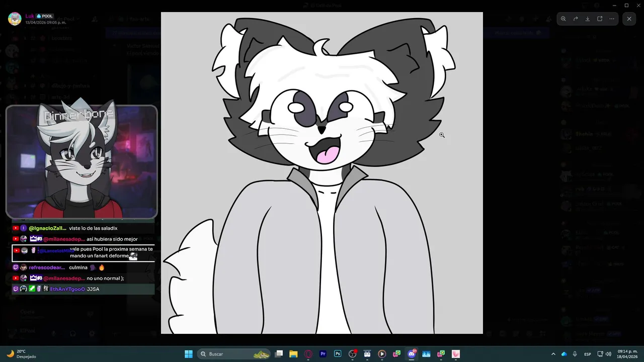The image size is (644, 362).
Task: Open File Explorer from the taskbar
Action: tap(293, 354)
